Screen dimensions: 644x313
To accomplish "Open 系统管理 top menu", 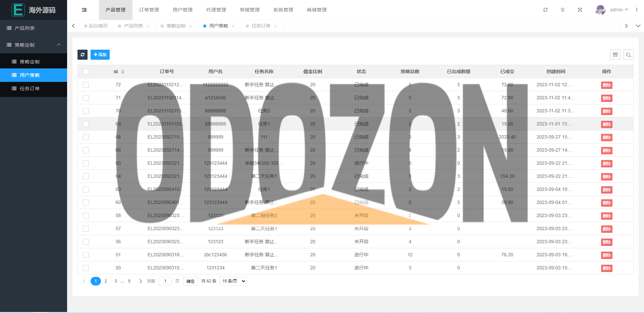I will pos(283,10).
